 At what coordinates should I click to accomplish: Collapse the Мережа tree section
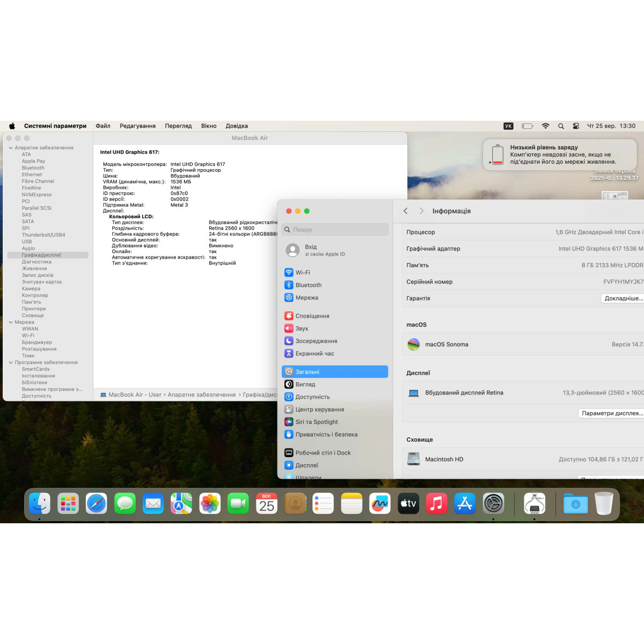pos(11,322)
